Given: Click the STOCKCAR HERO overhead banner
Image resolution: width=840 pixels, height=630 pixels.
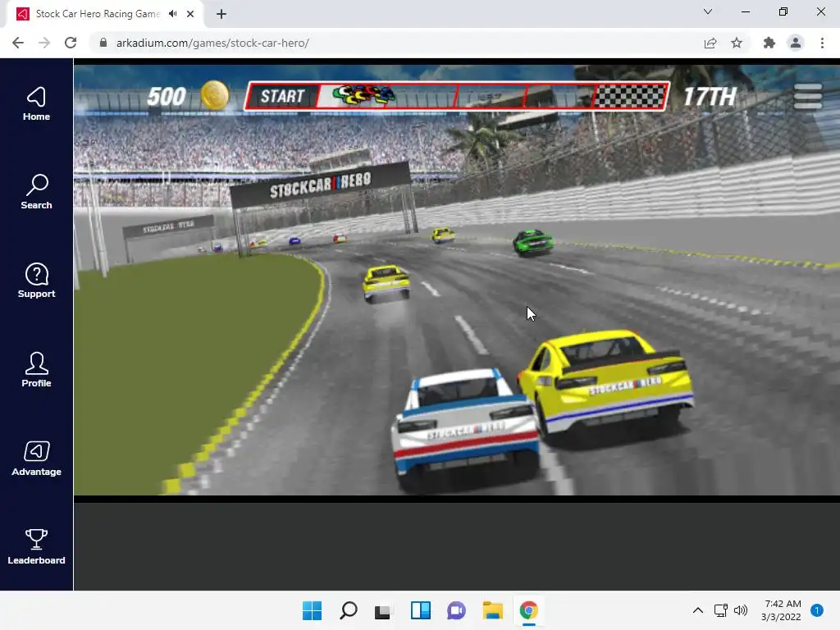Looking at the screenshot, I should point(321,185).
